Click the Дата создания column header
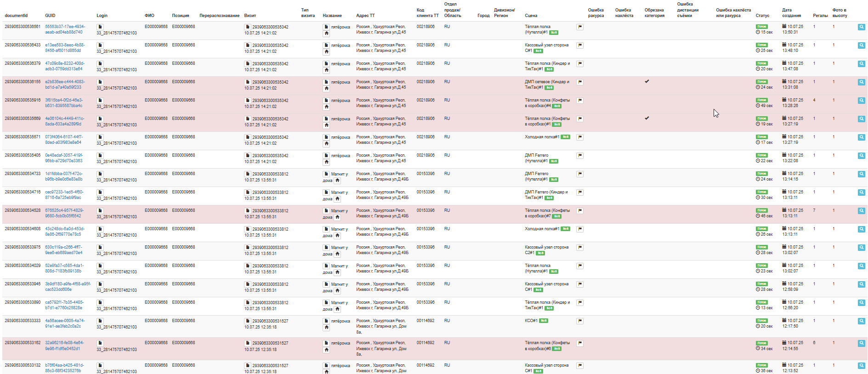Screen dimensions: 868x374 791,13
